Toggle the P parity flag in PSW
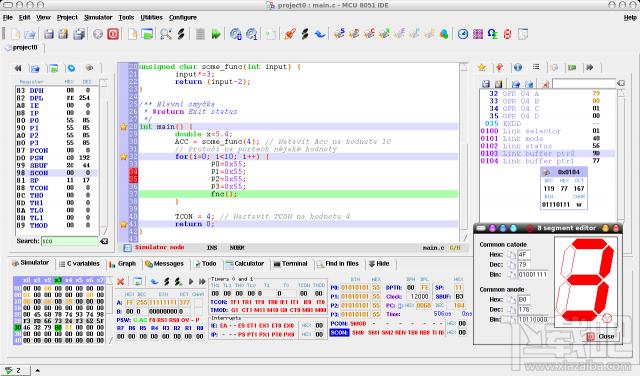 (x=198, y=320)
